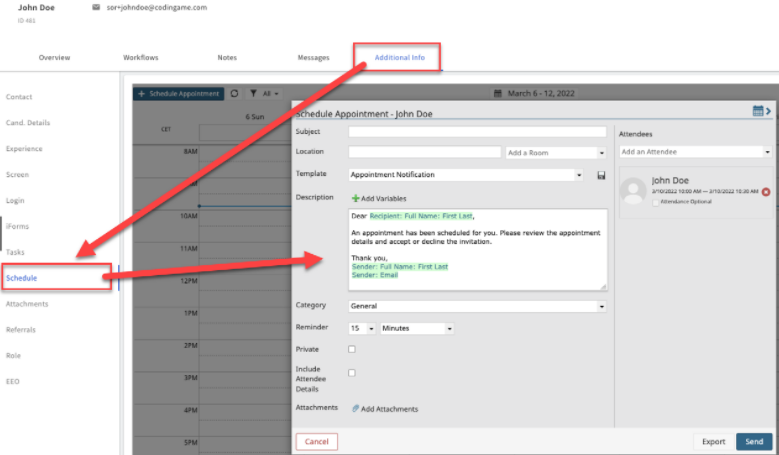Open Referrals in the side menu
Image resolution: width=779 pixels, height=455 pixels.
[21, 329]
